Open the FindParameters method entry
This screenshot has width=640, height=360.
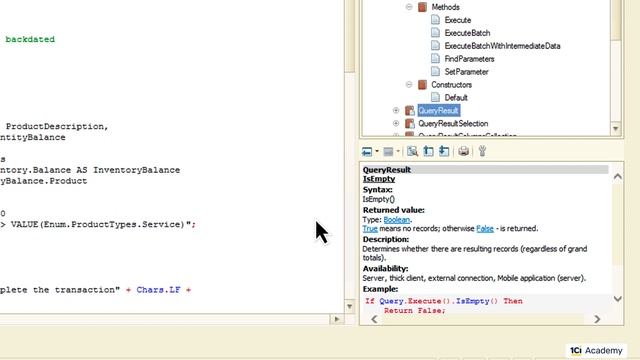pyautogui.click(x=469, y=59)
